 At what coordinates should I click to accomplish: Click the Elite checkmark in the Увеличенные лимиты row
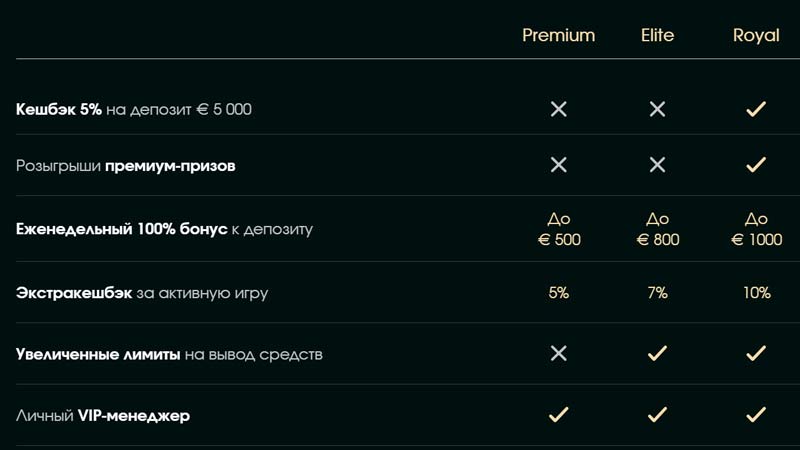click(657, 353)
